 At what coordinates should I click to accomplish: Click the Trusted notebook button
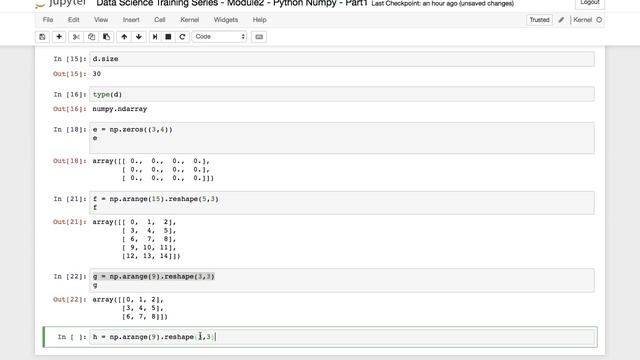click(539, 20)
